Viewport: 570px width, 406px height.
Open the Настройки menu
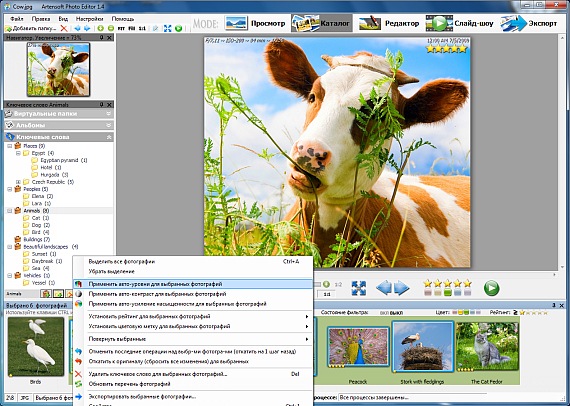[89, 19]
